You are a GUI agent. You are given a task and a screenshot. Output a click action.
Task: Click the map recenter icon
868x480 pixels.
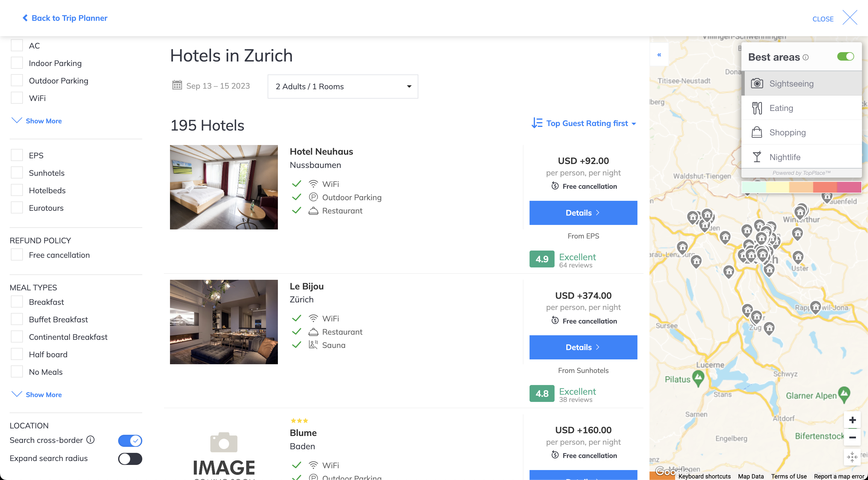click(852, 457)
